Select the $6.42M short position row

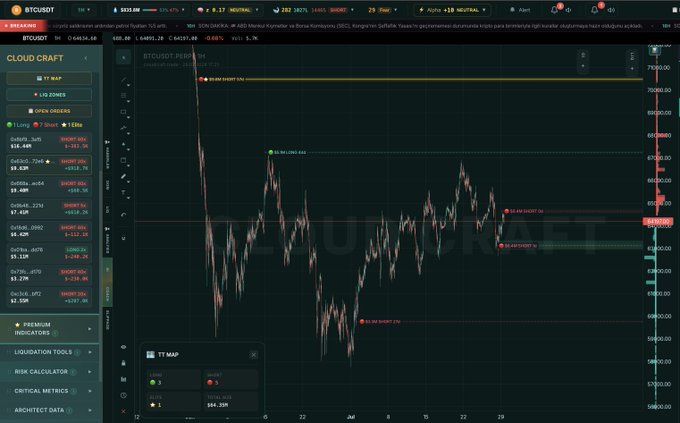49,231
